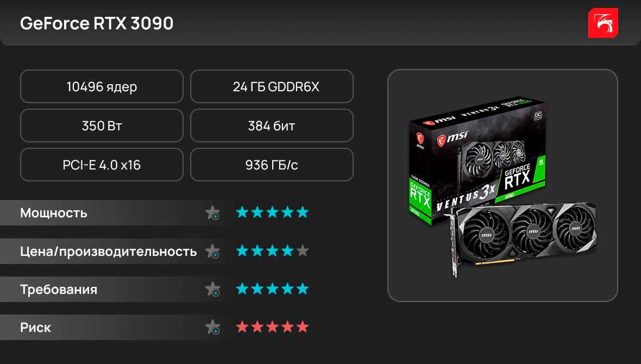Click the star badge icon beside Риск
Screen dimensions: 641x364
click(212, 328)
